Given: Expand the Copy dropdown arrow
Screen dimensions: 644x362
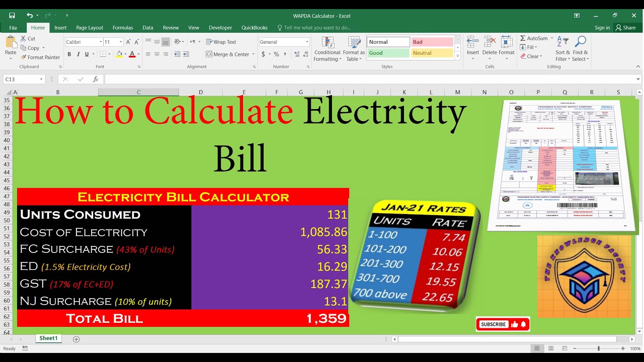Looking at the screenshot, I should tap(43, 48).
